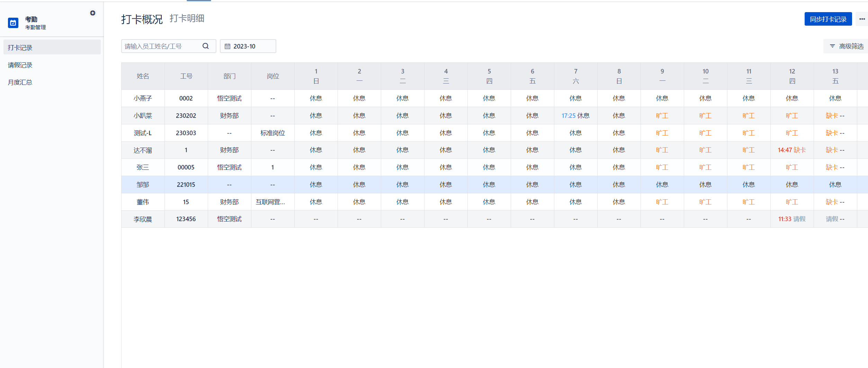Expand the 高级筛选 advanced filter panel
Screen dimensions: 868x368
[851, 46]
